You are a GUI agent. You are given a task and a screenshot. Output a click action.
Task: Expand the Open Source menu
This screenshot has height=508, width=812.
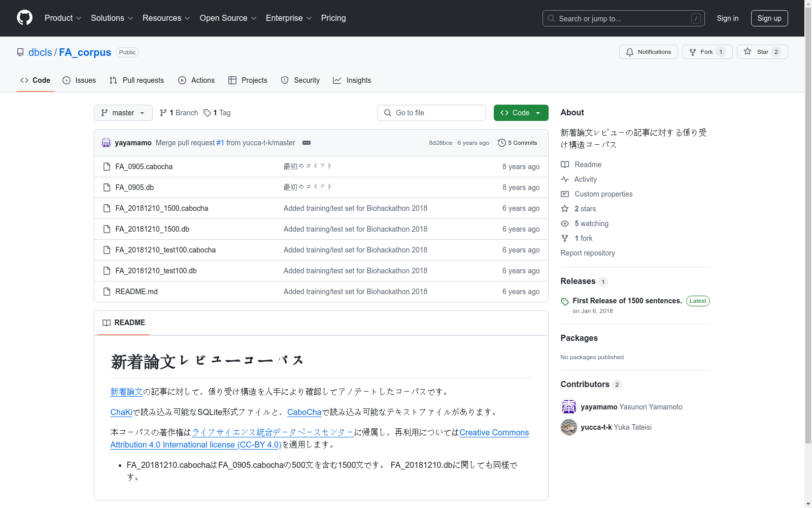coord(228,18)
